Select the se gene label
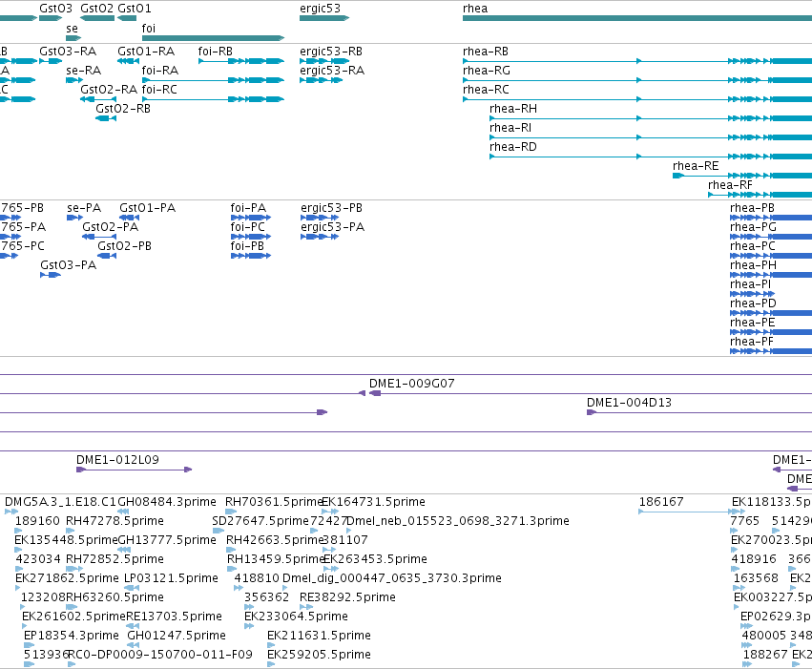Viewport: 812px width, 669px height. coord(72,29)
